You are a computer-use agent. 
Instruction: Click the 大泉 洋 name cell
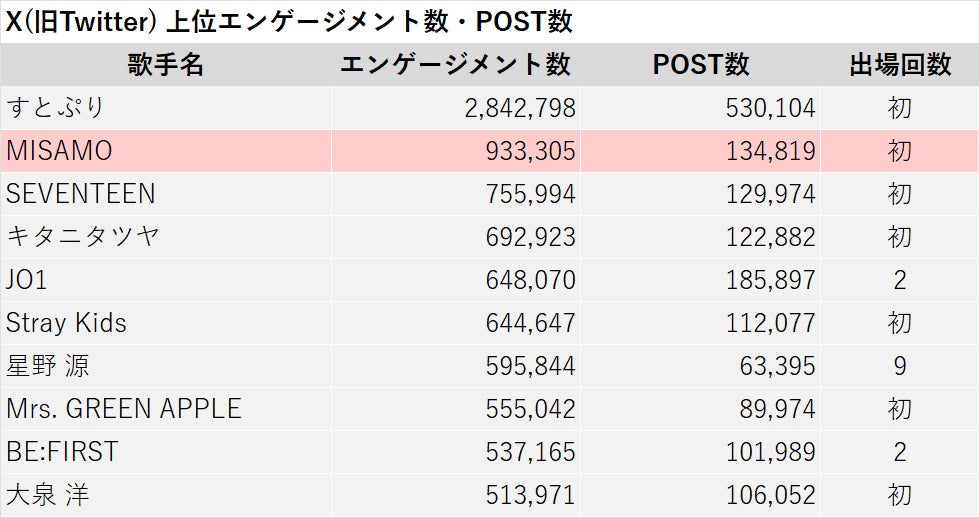click(x=48, y=495)
